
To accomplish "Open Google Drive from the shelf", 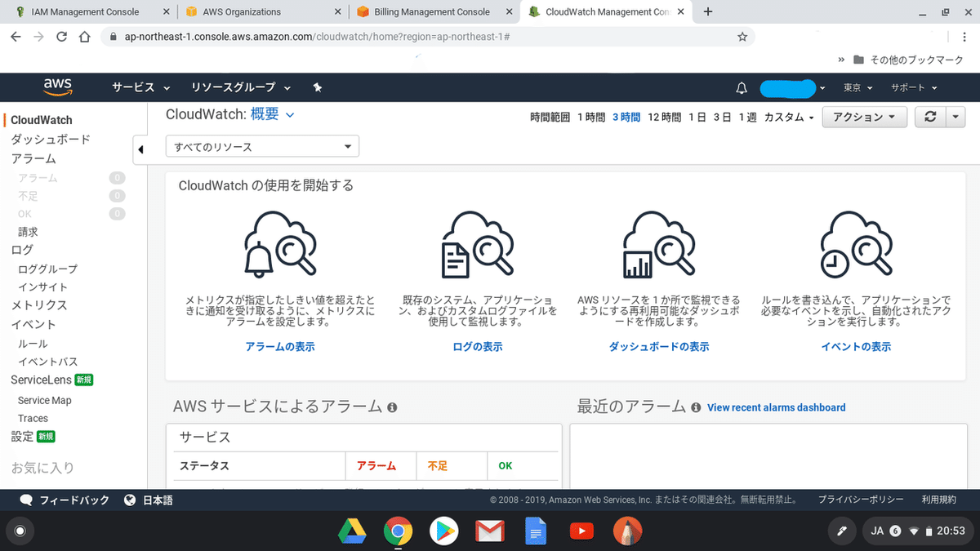I will tap(351, 532).
